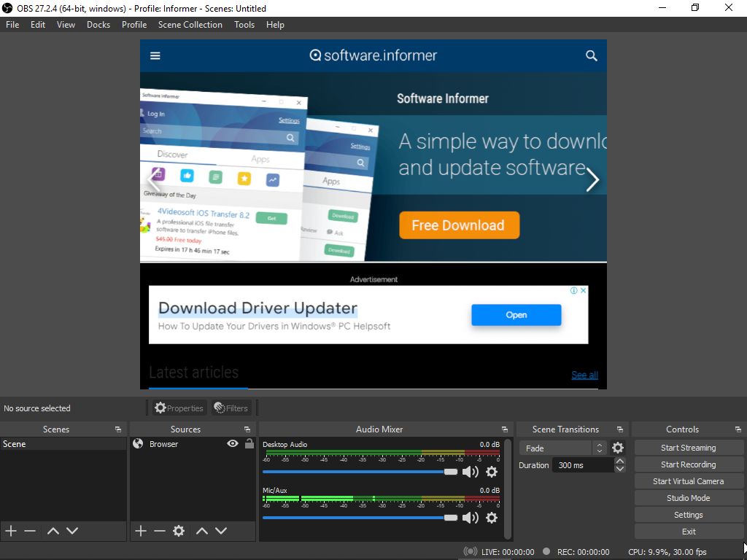Open Mic/Aux settings gear icon
This screenshot has width=747, height=560.
pos(492,518)
